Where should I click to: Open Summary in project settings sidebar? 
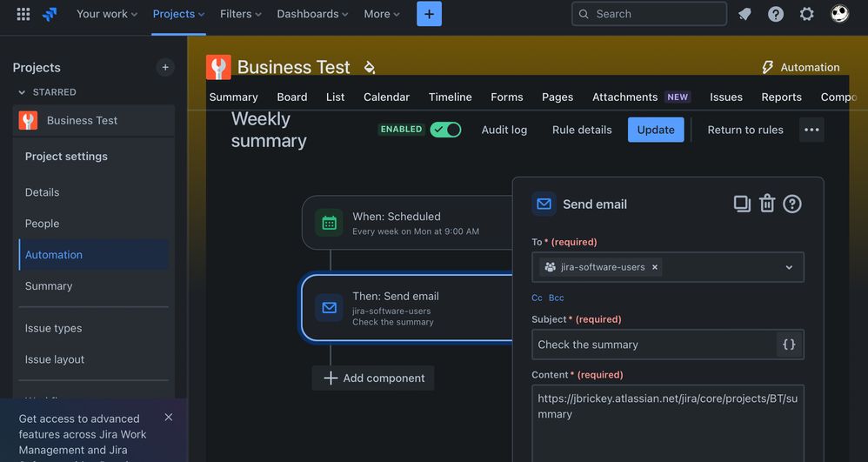(49, 286)
